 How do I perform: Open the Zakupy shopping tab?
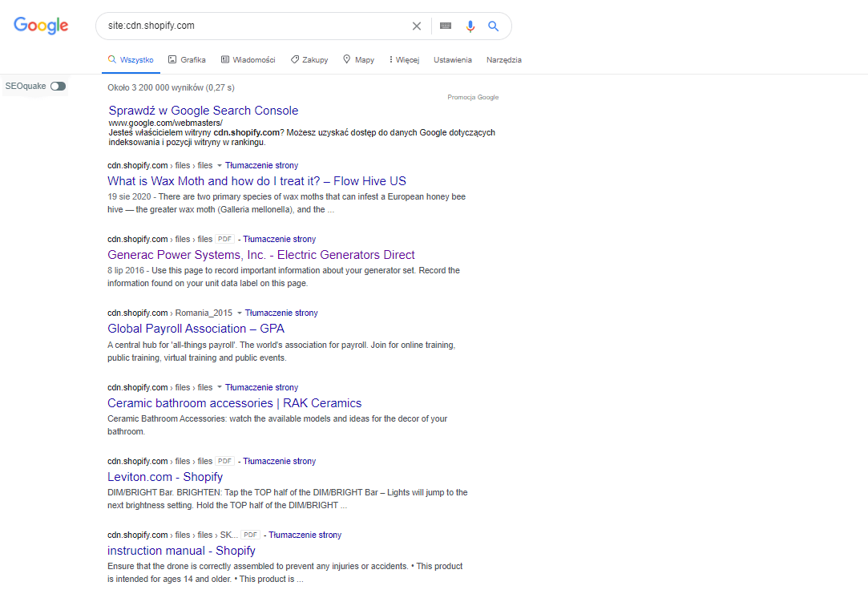click(309, 60)
